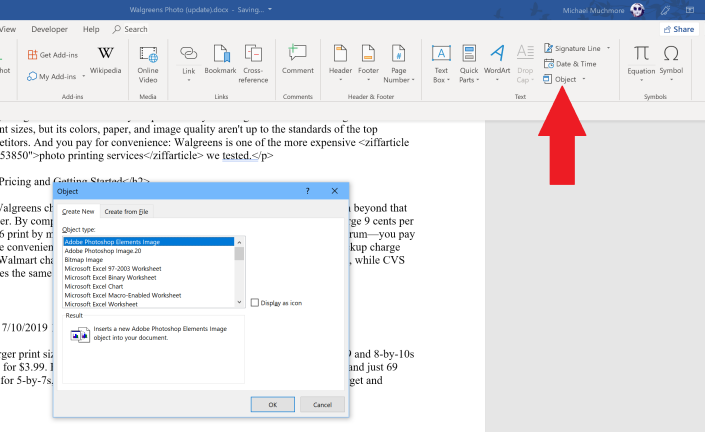Insert a Cross-reference
Viewport: 705px width, 432px height.
click(x=253, y=64)
